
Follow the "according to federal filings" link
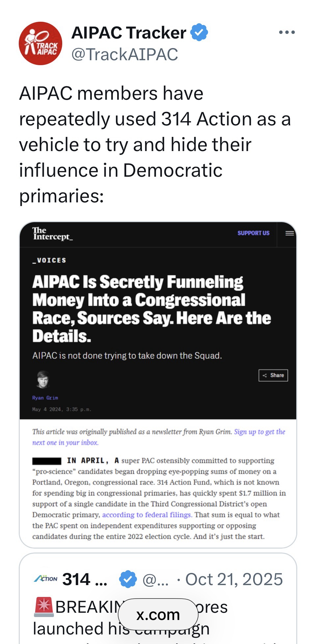click(147, 515)
